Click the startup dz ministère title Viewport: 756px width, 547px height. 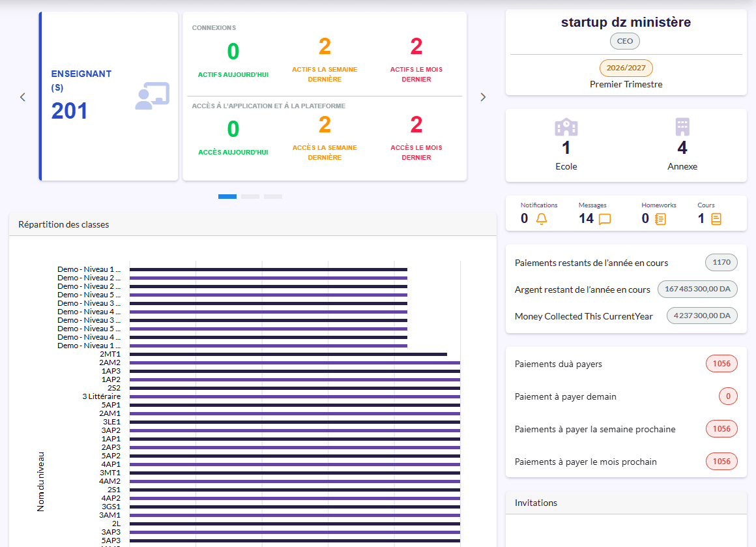pos(626,22)
